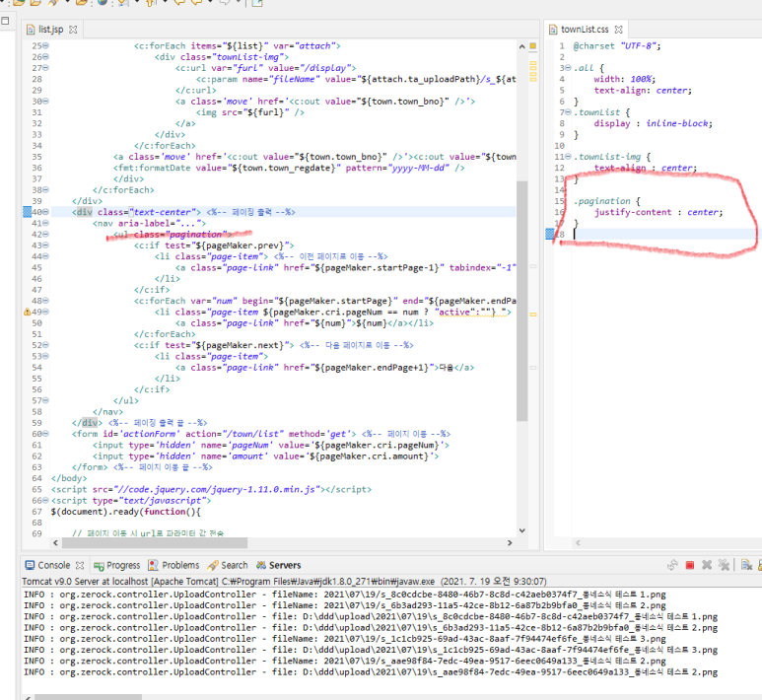Click '@charset "UTF-8";' on CSS line 1
Screen dimensions: 762x700
(617, 46)
